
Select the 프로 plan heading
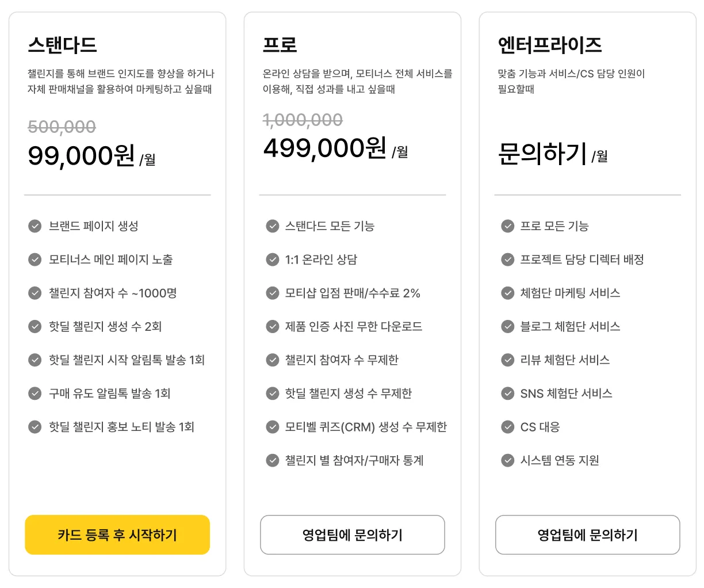(280, 45)
